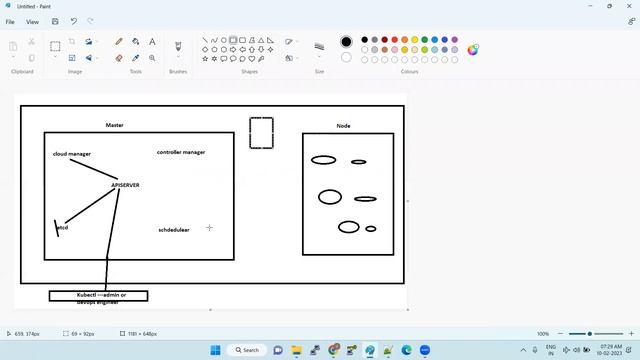The width and height of the screenshot is (640, 360).
Task: Open the File menu
Action: point(10,22)
